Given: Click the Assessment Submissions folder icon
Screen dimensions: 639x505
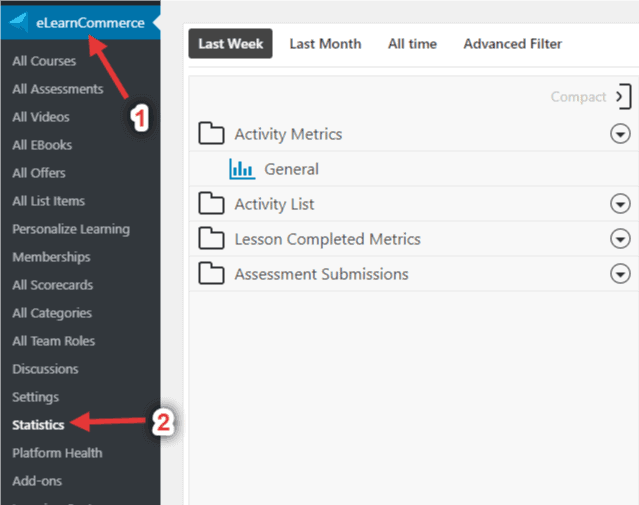Looking at the screenshot, I should click(x=211, y=273).
